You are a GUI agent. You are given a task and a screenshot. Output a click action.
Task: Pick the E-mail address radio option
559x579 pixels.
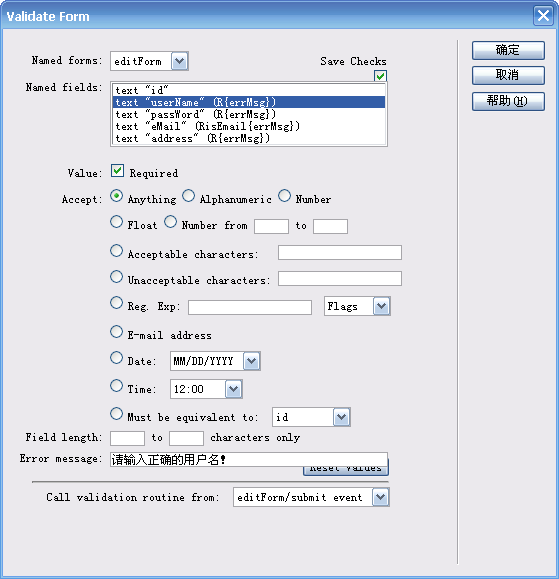pos(116,332)
